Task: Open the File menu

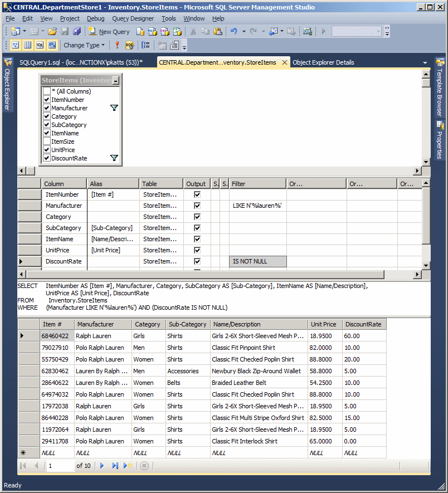Action: click(x=11, y=18)
